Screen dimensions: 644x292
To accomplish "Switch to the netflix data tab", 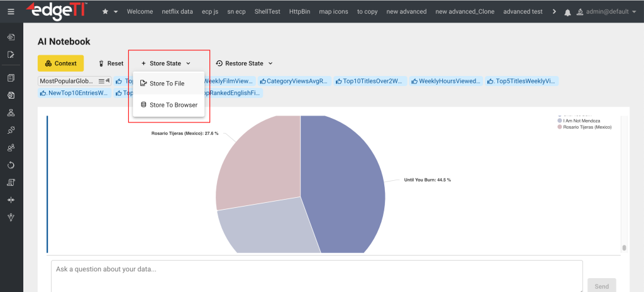I will coord(177,12).
